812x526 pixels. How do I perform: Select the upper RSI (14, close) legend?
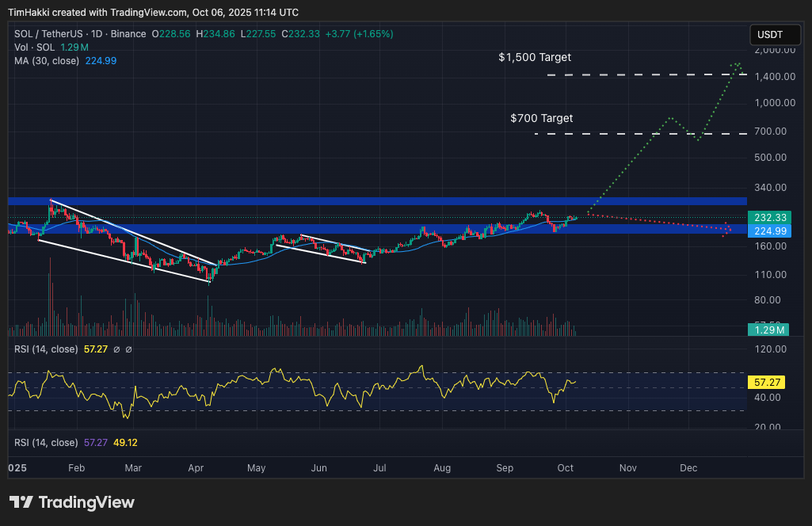click(46, 349)
